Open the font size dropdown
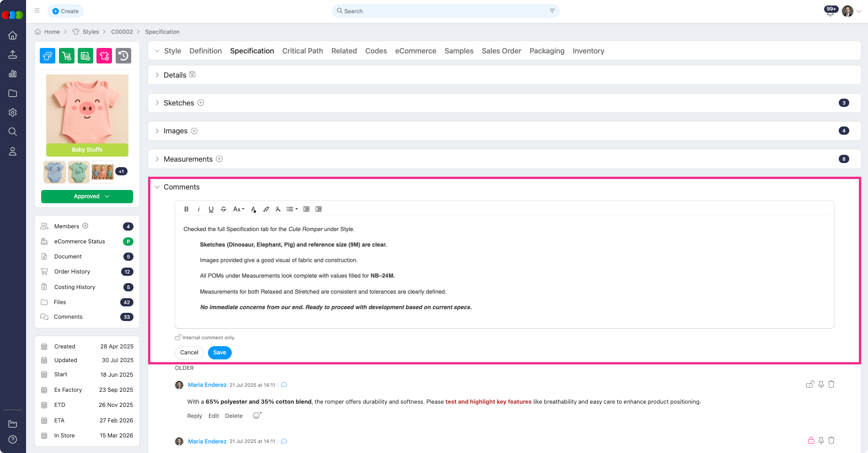Image resolution: width=868 pixels, height=453 pixels. click(239, 209)
